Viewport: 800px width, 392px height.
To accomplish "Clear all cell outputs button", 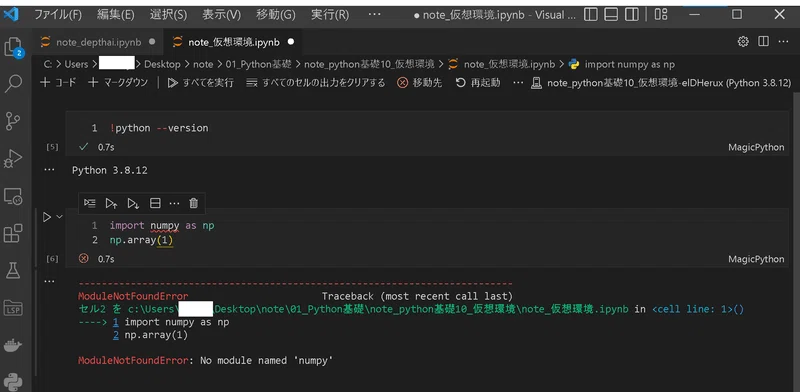I will point(316,83).
